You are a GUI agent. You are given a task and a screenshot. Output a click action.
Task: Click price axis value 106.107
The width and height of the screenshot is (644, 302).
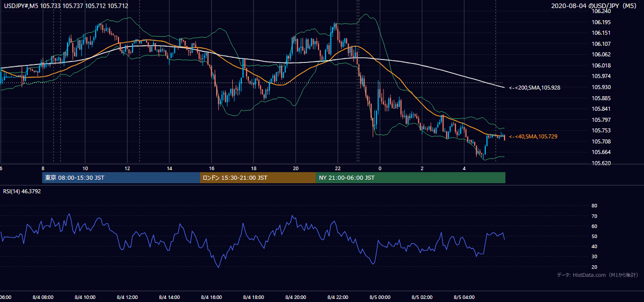[602, 44]
